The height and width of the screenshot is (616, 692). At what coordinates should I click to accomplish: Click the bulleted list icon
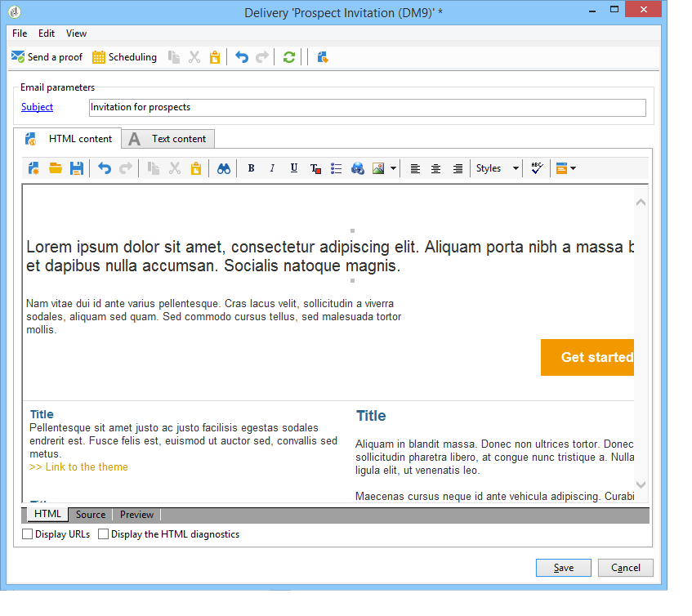point(337,168)
